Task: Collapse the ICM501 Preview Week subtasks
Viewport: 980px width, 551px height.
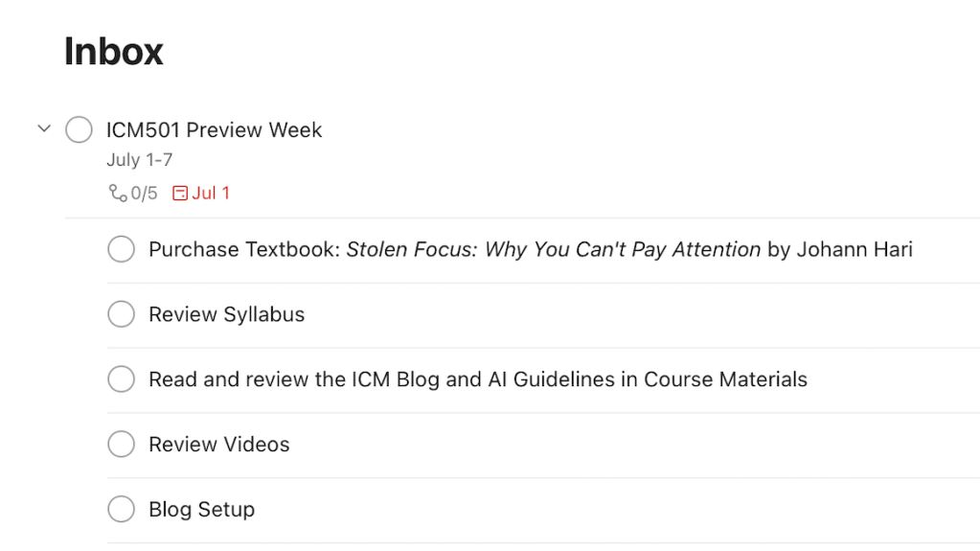Action: point(43,128)
